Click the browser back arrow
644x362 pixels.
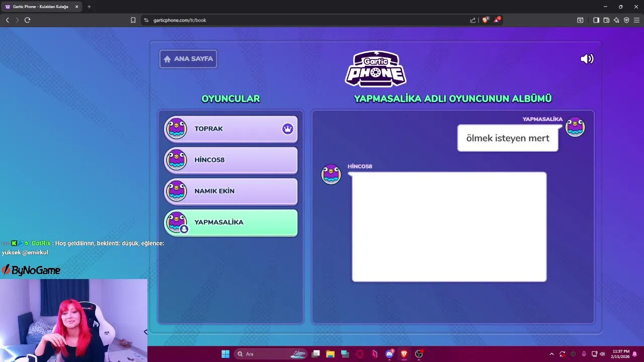pos(7,20)
